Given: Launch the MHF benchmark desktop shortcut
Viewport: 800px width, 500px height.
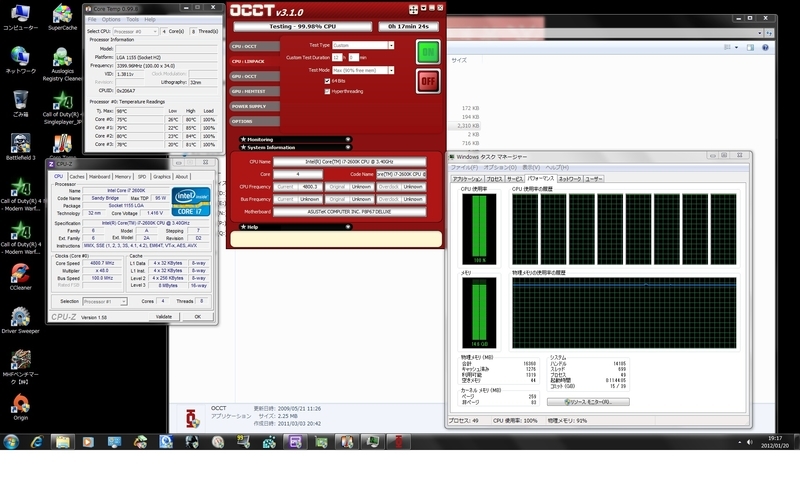Looking at the screenshot, I should [20, 367].
